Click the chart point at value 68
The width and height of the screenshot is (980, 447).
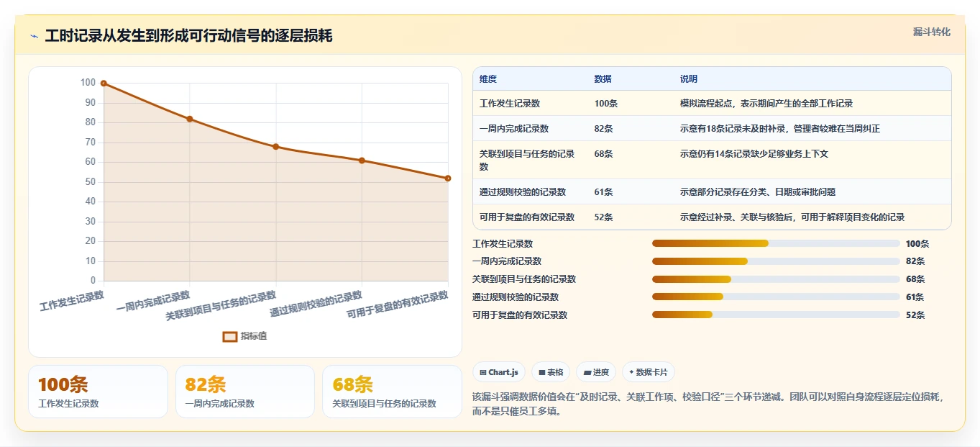tap(275, 147)
